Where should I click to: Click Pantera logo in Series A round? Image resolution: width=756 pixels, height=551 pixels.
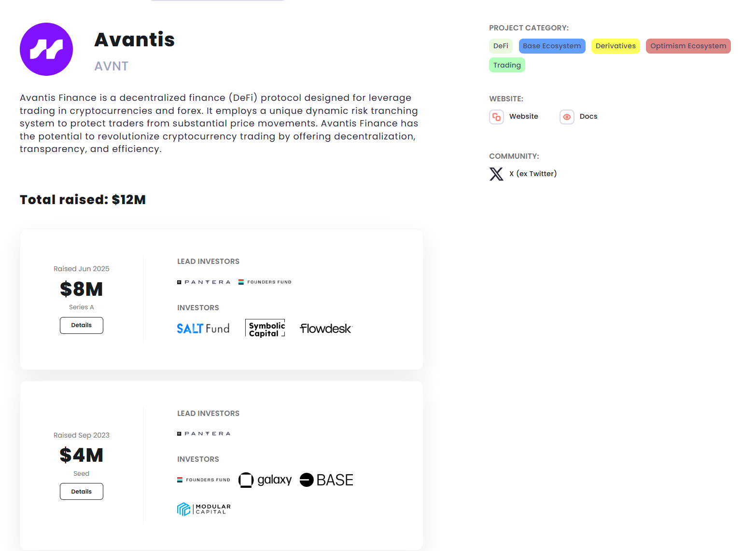point(204,282)
